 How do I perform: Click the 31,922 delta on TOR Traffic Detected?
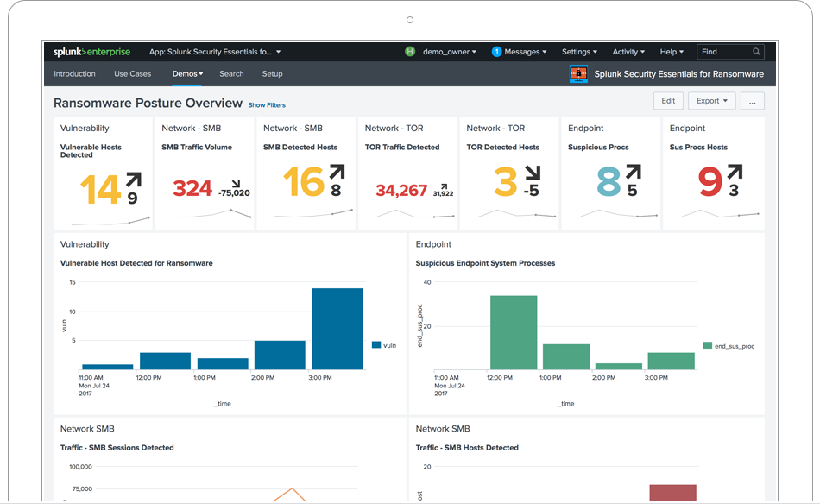tap(443, 193)
